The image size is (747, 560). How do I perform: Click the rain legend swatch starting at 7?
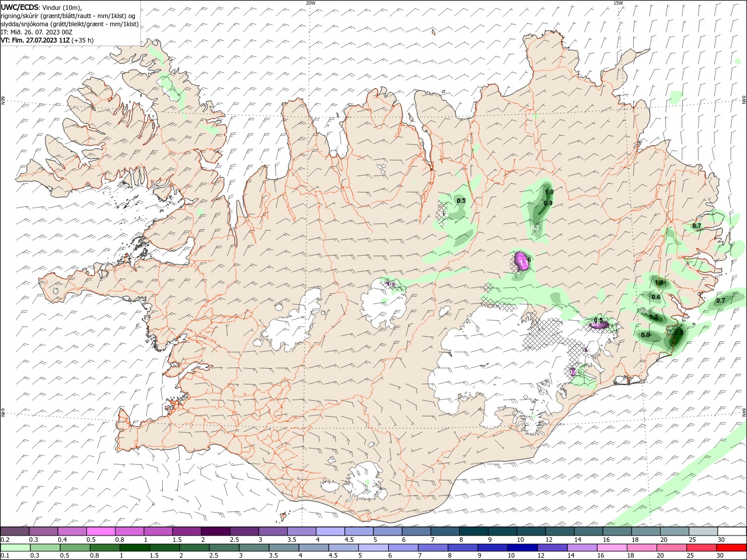[x=432, y=547]
